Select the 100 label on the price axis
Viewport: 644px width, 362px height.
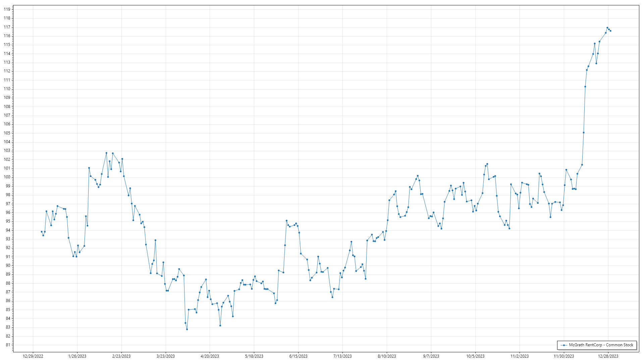coord(7,177)
